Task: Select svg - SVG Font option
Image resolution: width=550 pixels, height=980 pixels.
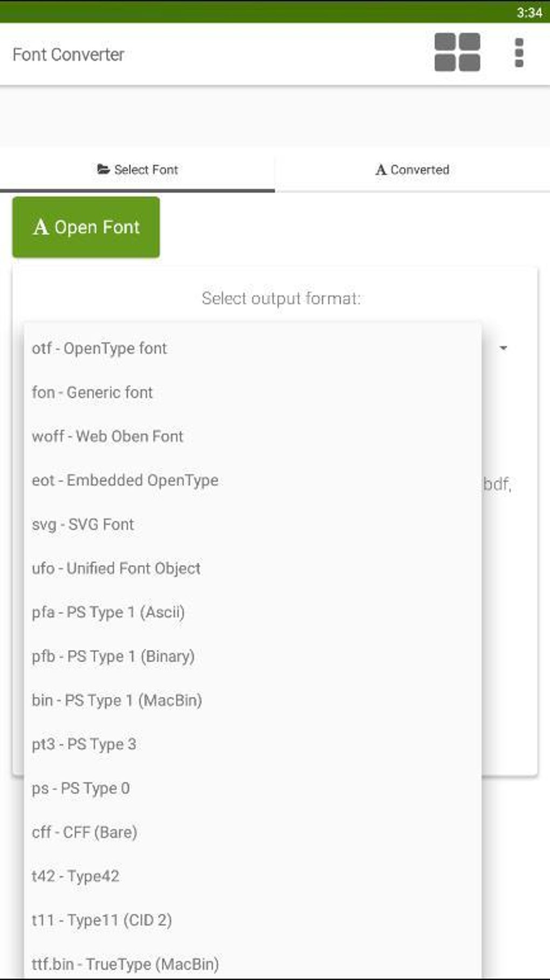Action: [x=82, y=524]
